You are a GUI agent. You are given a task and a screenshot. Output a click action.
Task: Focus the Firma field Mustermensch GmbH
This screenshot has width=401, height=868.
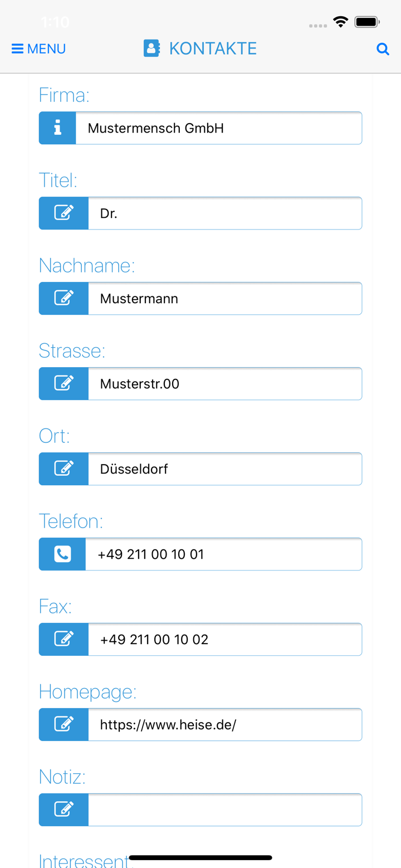pos(219,128)
